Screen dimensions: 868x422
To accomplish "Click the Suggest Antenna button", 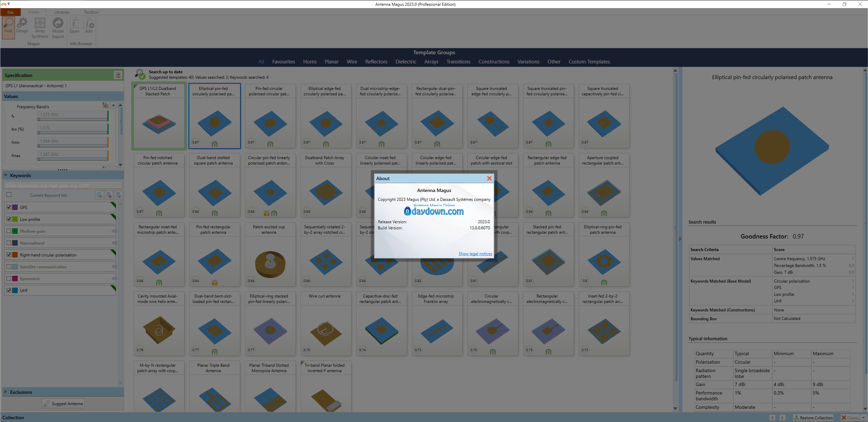I will [x=63, y=403].
